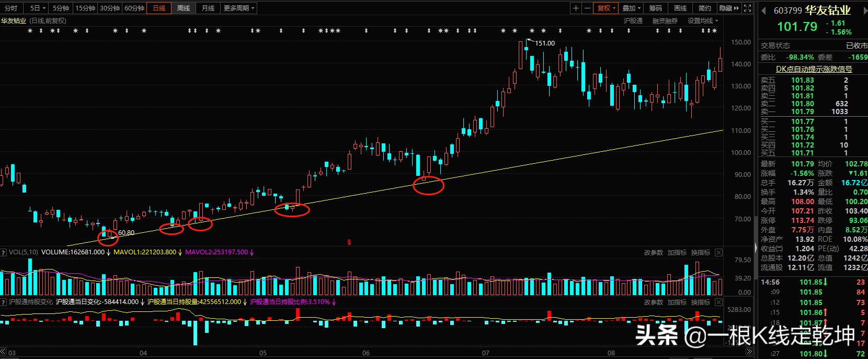Go to previous stock with left arrow

point(763,10)
